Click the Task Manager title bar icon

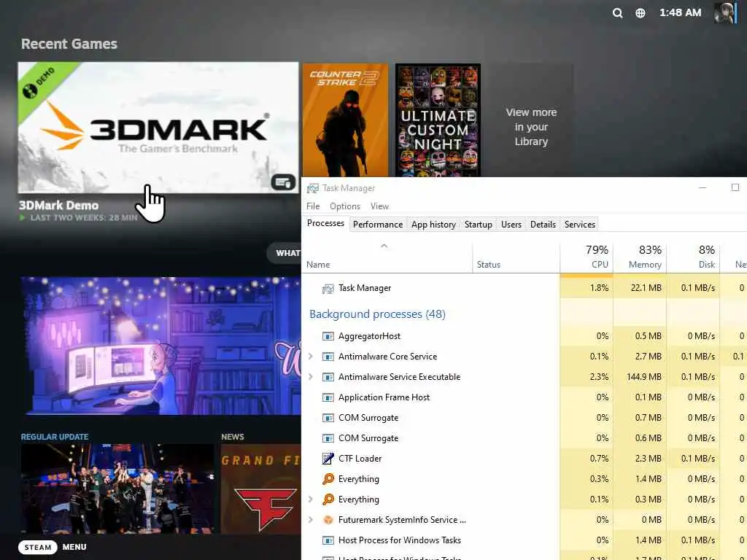pyautogui.click(x=312, y=188)
